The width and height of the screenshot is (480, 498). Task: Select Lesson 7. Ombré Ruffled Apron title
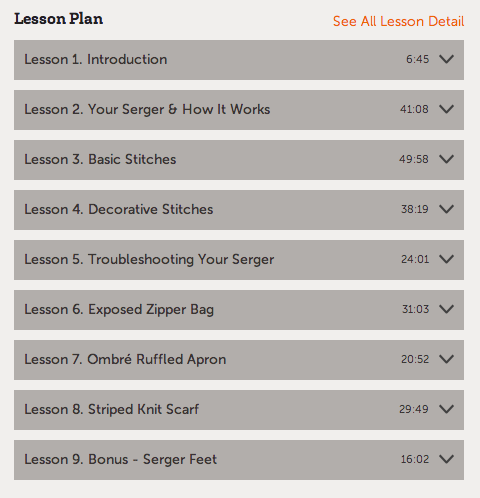(x=125, y=359)
